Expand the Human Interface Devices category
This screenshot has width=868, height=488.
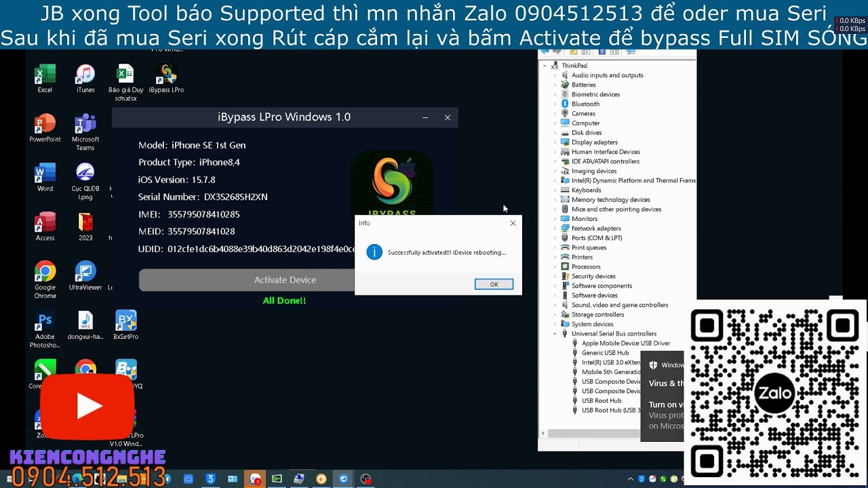555,152
